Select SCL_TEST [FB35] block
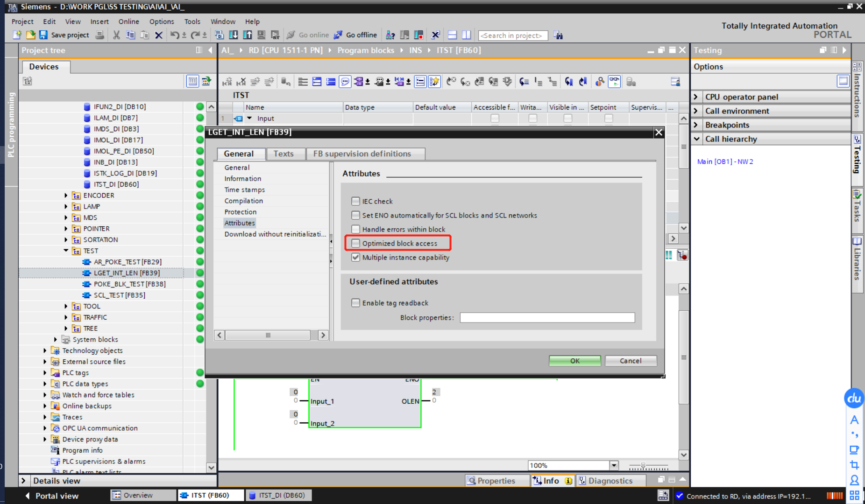Viewport: 865px width, 504px height. (119, 295)
